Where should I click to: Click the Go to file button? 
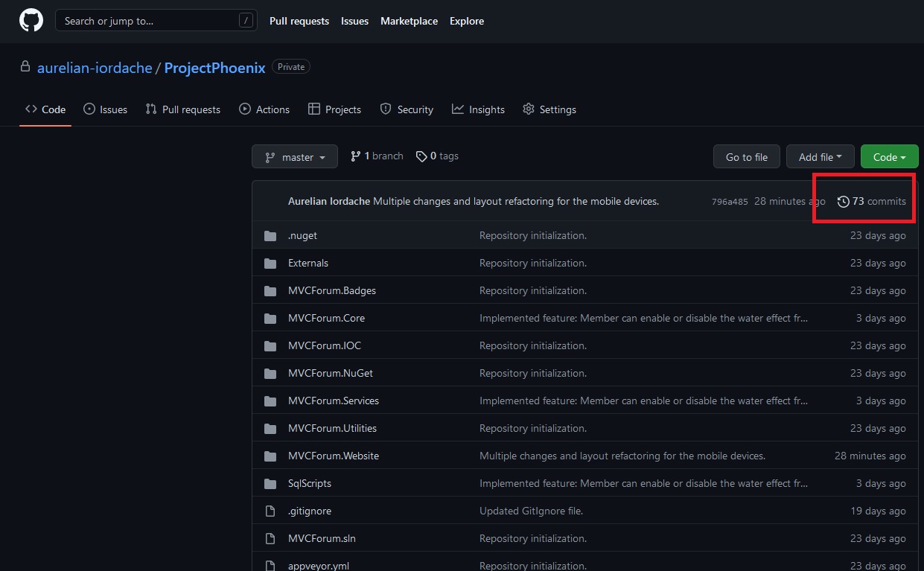tap(747, 157)
